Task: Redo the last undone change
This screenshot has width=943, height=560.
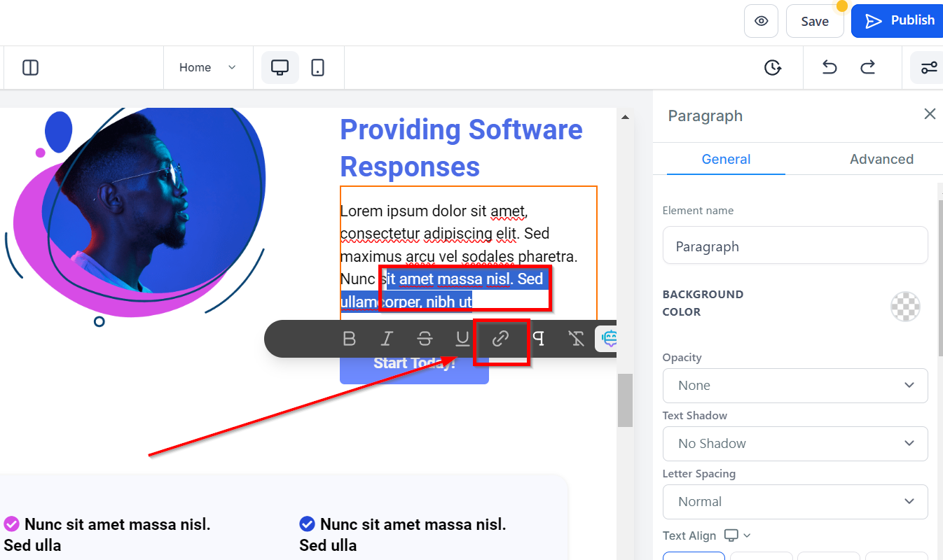Action: (x=868, y=67)
